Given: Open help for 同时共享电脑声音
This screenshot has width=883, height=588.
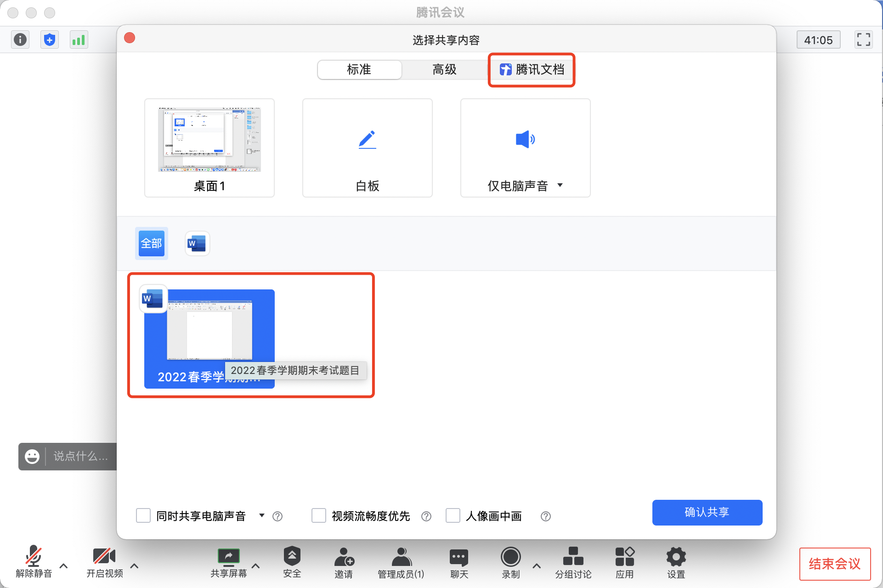Looking at the screenshot, I should click(x=277, y=516).
